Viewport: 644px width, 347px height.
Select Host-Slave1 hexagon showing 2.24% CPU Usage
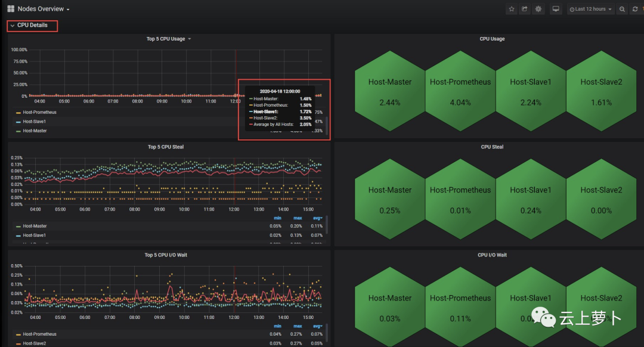tap(531, 91)
